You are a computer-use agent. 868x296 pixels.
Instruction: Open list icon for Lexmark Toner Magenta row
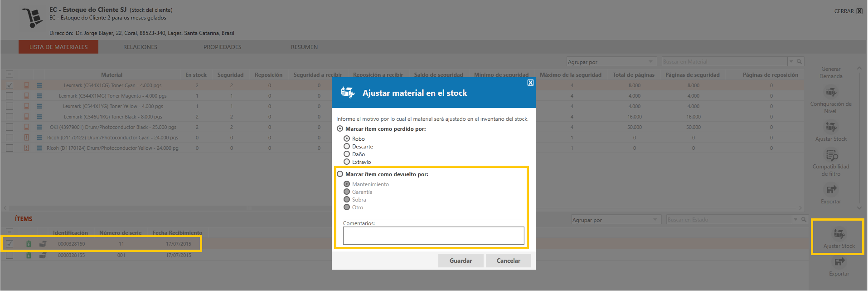pos(39,96)
